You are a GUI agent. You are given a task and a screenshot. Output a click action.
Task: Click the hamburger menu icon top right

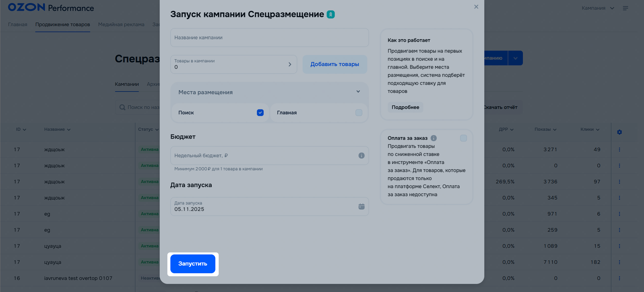[x=625, y=8]
